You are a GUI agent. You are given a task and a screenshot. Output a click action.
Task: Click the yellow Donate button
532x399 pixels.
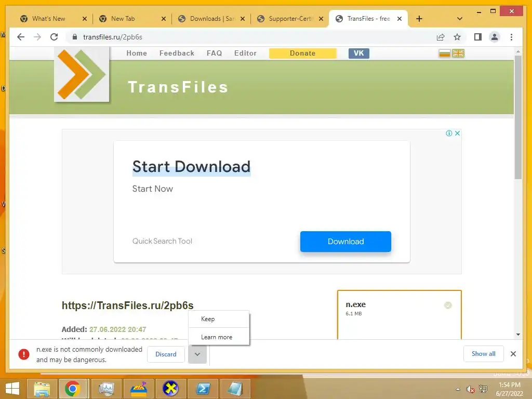303,54
